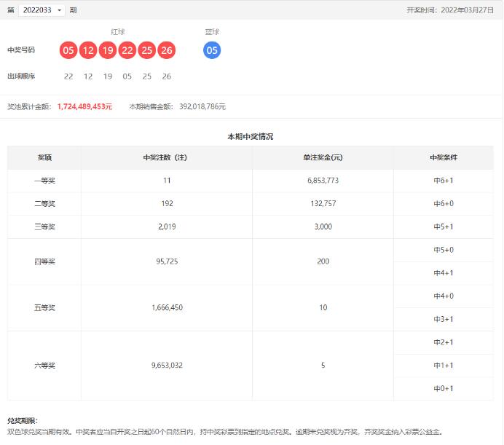Click fourth prize amount 200
This screenshot has height=445, width=504.
click(x=323, y=261)
